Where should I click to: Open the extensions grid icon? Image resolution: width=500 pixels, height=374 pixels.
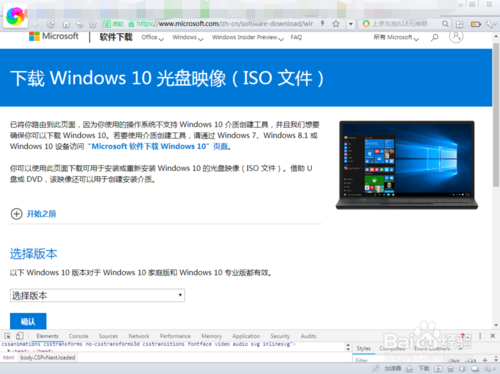point(460,24)
